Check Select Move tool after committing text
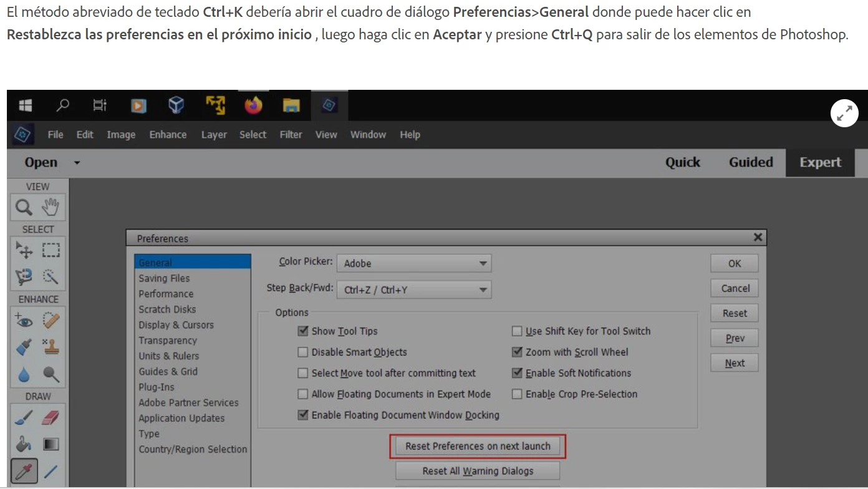This screenshot has width=868, height=489. 303,374
